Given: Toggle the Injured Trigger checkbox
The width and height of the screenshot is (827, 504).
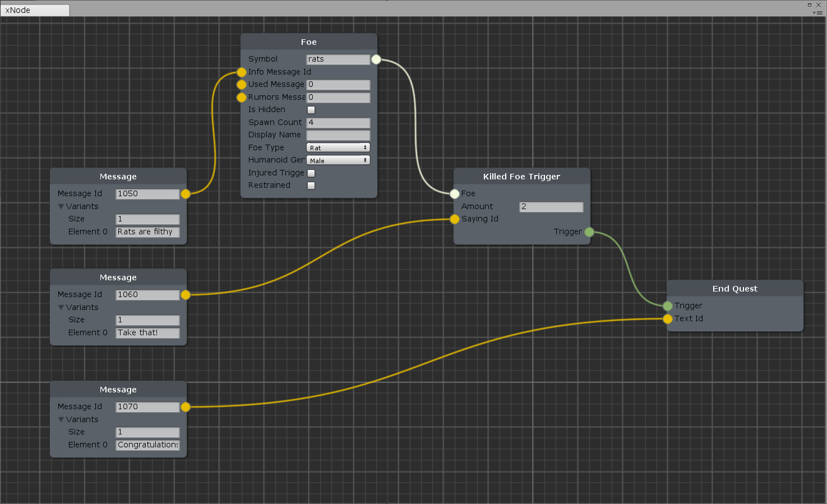Looking at the screenshot, I should [x=311, y=173].
